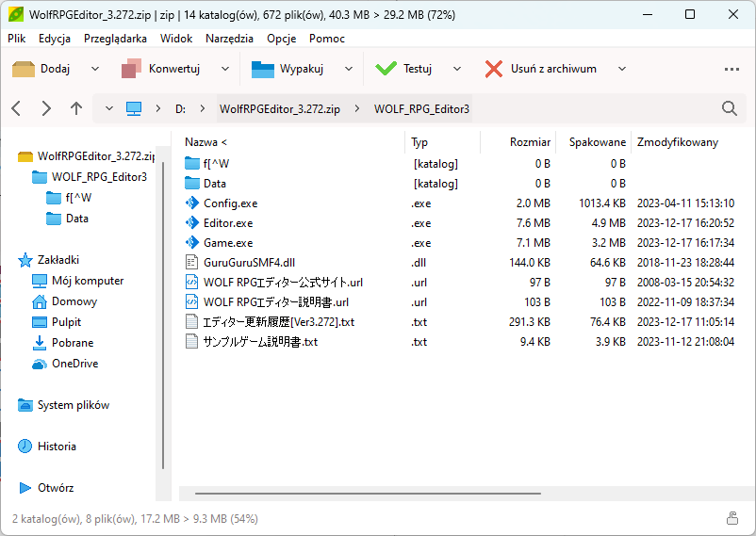Select Pulpit in sidebar
This screenshot has height=536, width=756.
point(57,322)
